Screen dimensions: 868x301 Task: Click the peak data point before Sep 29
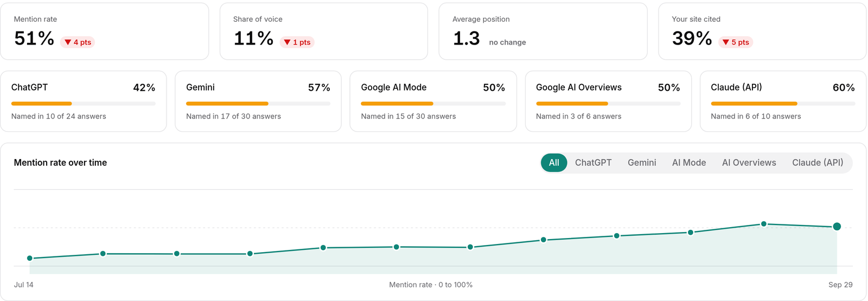pos(764,224)
